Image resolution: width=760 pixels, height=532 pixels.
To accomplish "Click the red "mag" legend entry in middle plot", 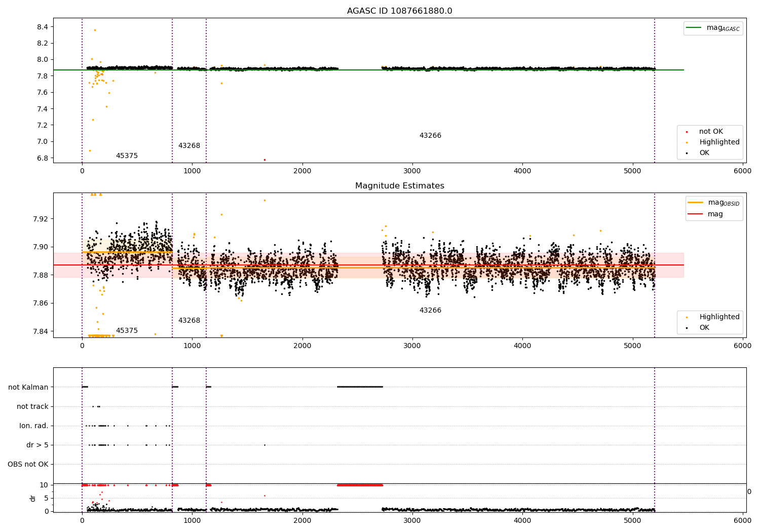I will (x=705, y=214).
